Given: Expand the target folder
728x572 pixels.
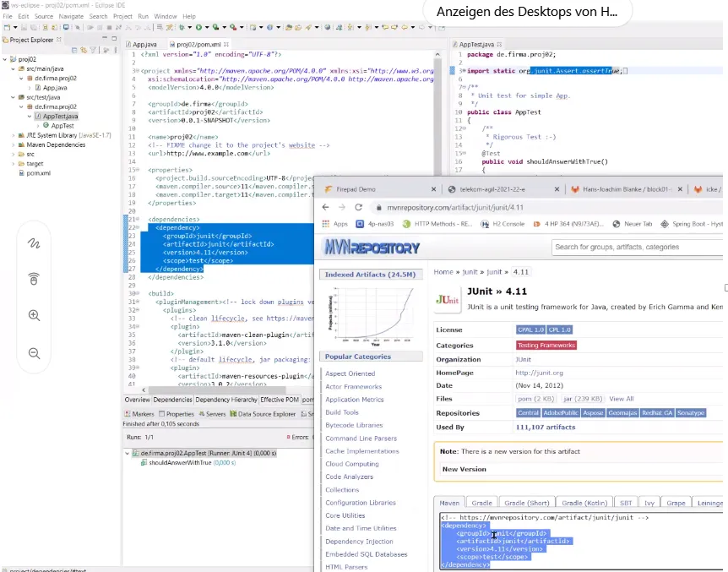Looking at the screenshot, I should [13, 164].
